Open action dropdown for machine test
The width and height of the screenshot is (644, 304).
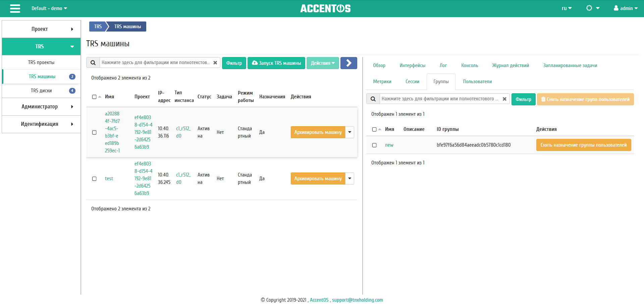coord(350,179)
